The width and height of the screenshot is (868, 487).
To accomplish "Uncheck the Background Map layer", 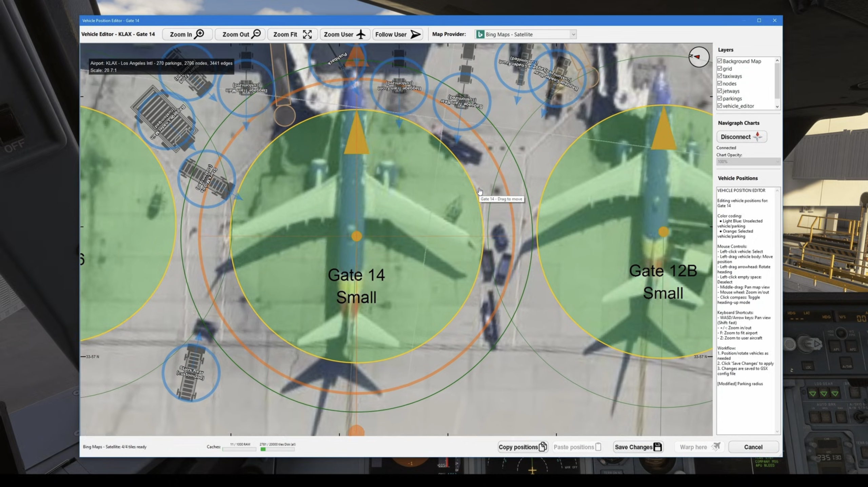I will tap(719, 61).
